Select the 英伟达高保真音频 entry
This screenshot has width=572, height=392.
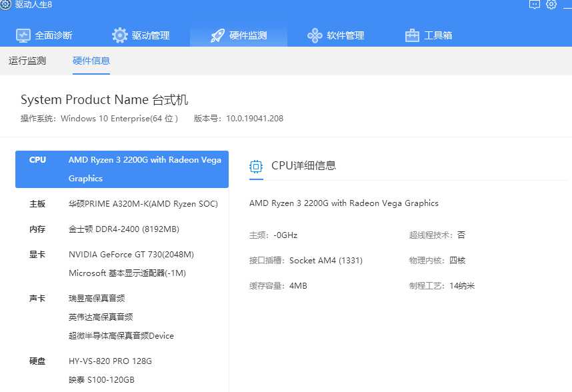101,317
